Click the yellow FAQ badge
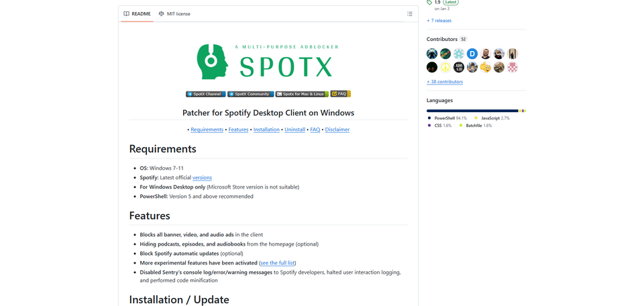This screenshot has width=644, height=306. coord(341,94)
